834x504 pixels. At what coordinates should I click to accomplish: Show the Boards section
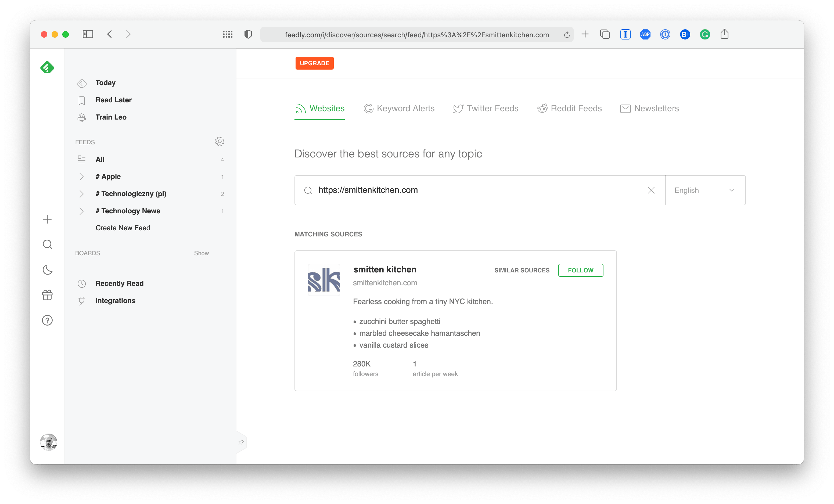pos(202,253)
